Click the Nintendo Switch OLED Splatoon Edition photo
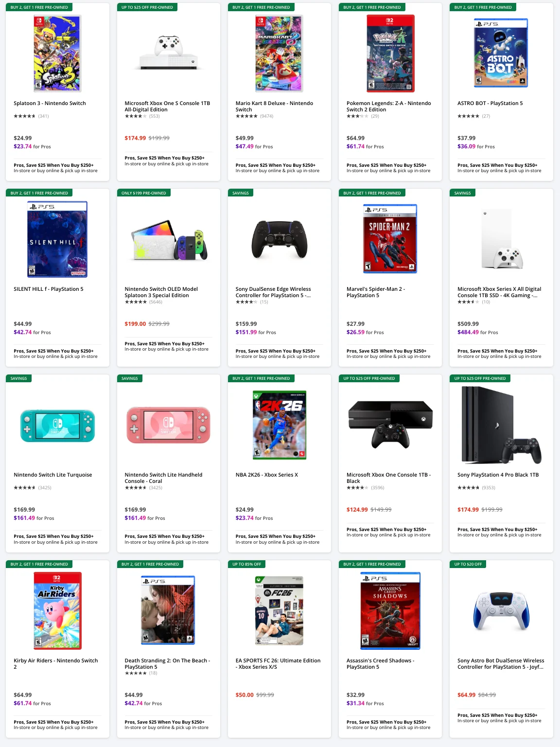 click(168, 239)
